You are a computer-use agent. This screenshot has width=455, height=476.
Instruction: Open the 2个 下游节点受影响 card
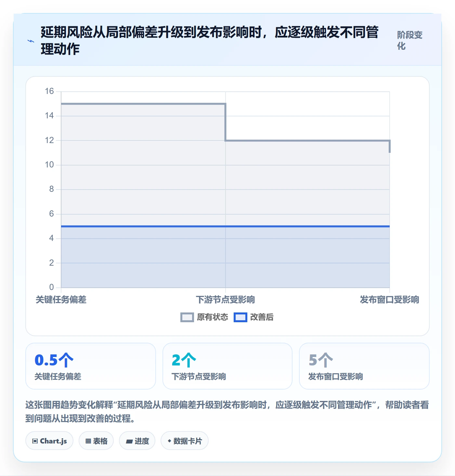pyautogui.click(x=227, y=366)
